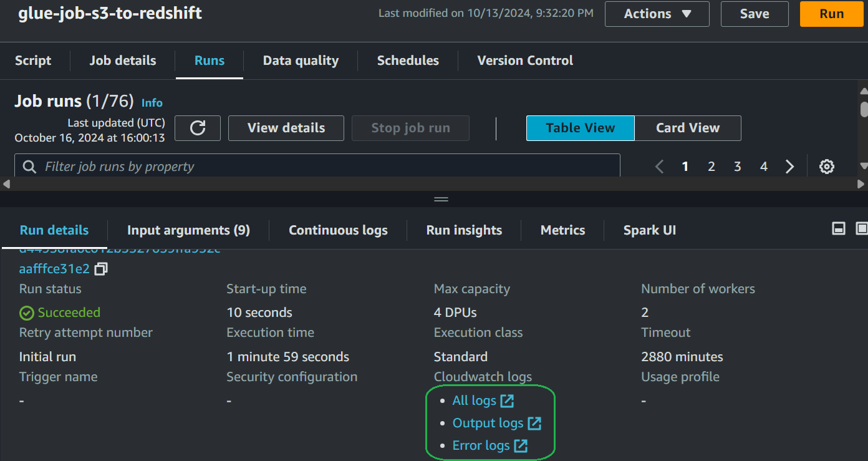Open the Run insights tab

pyautogui.click(x=464, y=230)
